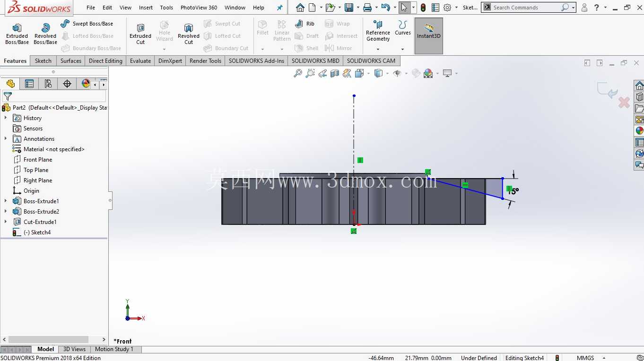Click the Search Commands field
Viewport: 644px width, 361px height.
click(x=525, y=8)
